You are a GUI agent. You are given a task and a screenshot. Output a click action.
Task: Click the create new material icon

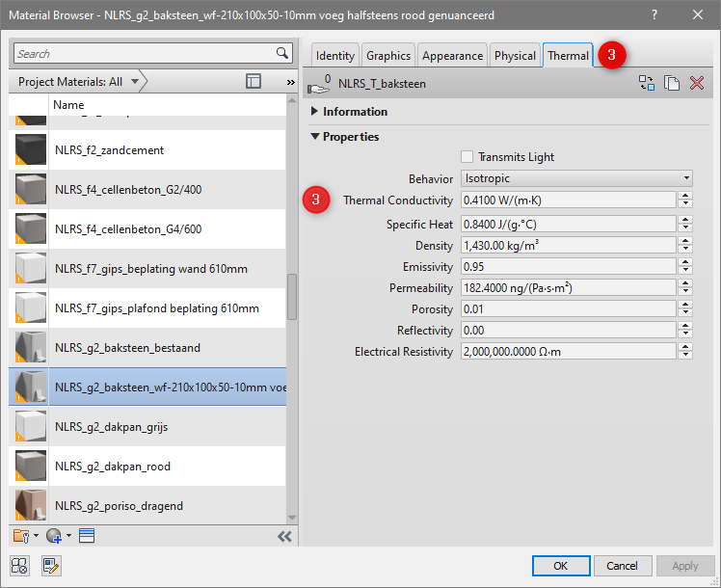53,536
